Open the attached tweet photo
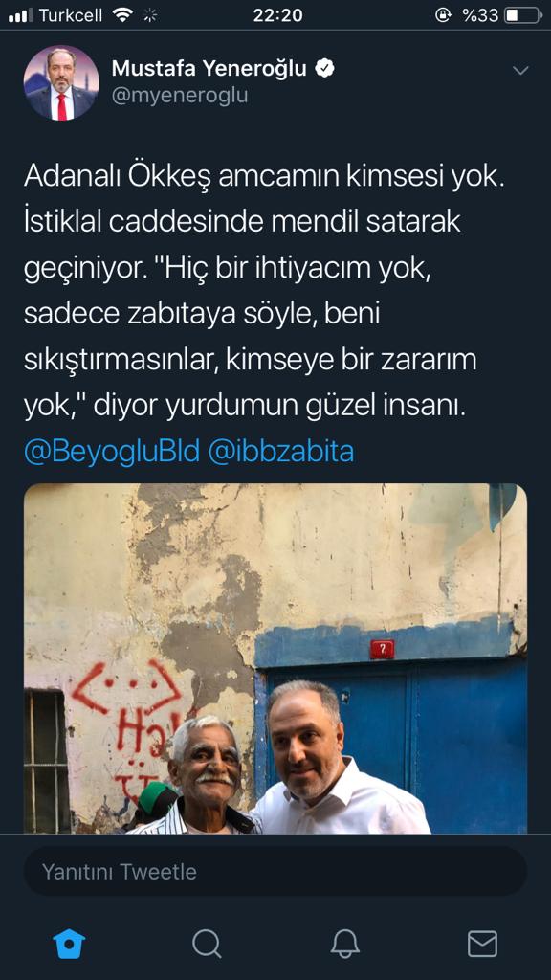 pyautogui.click(x=275, y=658)
